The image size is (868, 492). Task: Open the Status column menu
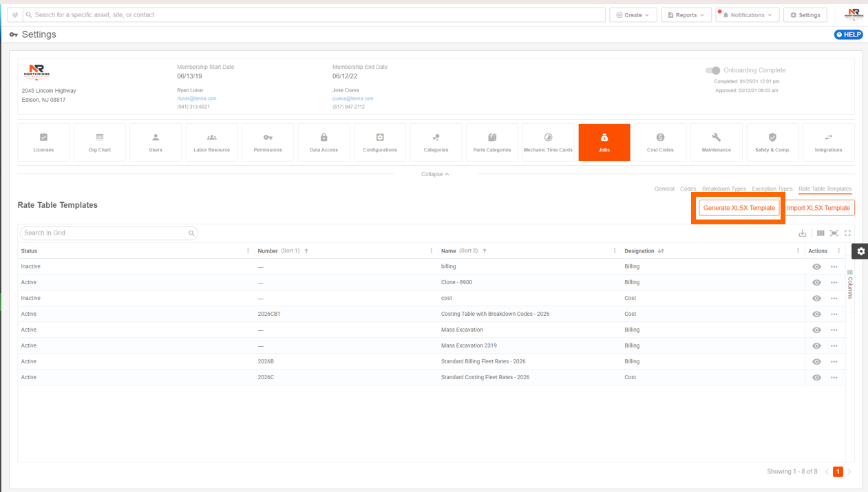[x=248, y=251]
